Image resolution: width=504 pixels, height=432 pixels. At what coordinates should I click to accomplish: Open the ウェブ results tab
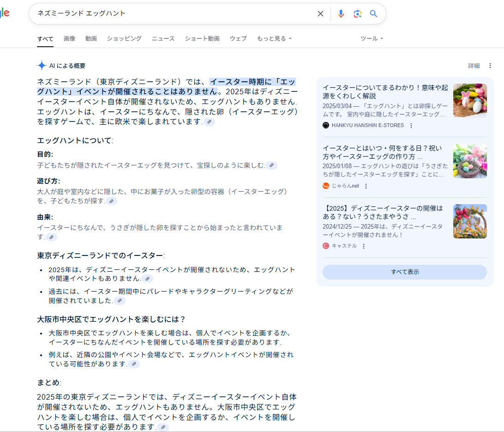(238, 39)
